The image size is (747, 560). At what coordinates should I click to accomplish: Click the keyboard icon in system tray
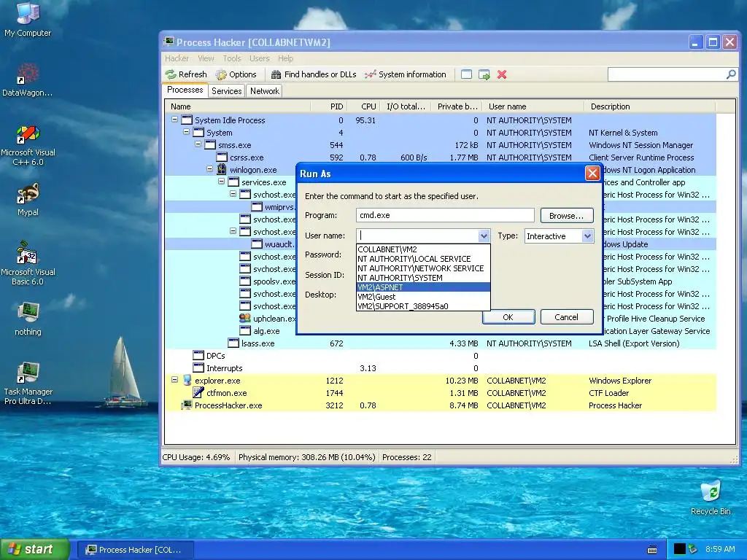click(652, 550)
